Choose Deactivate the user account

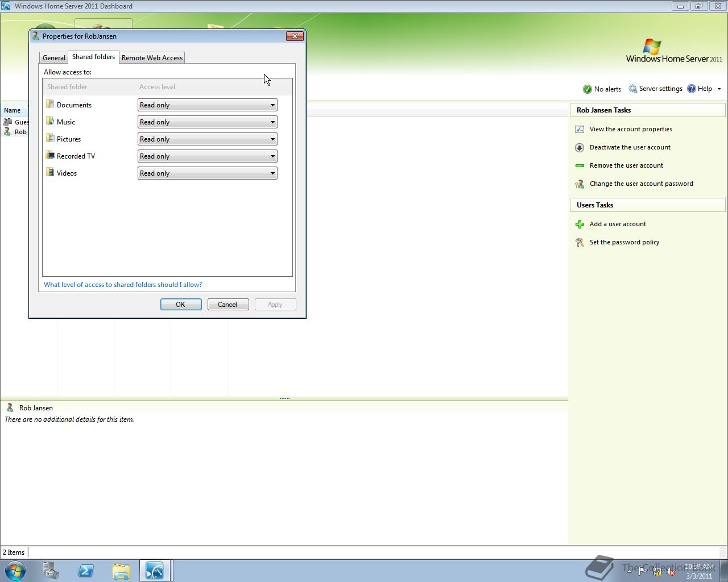[x=630, y=147]
